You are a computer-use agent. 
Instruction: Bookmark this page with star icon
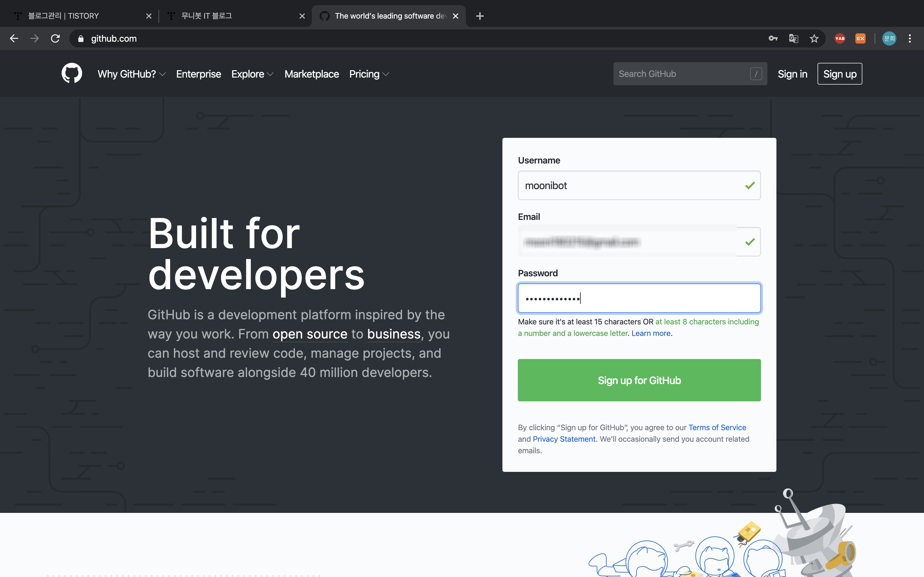pos(814,38)
